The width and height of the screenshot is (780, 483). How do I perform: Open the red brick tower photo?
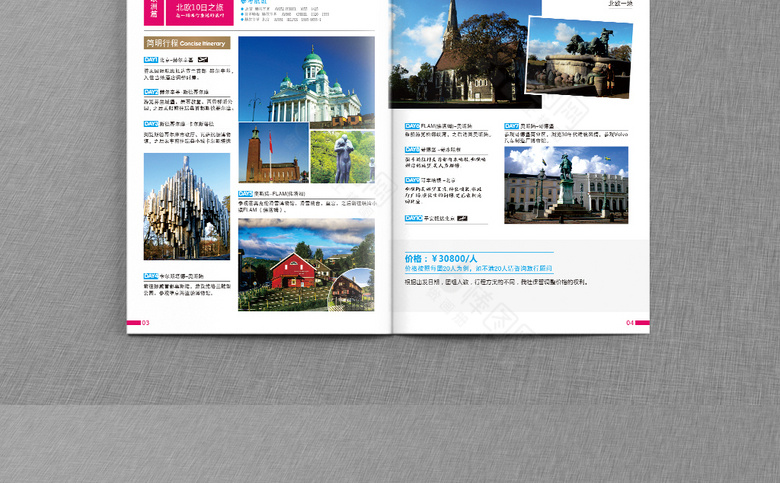(x=274, y=153)
